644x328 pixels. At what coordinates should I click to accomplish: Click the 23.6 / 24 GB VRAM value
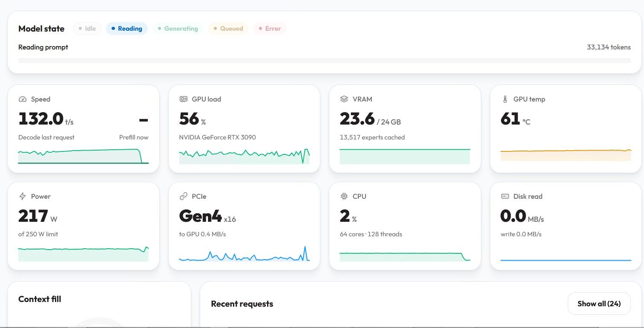click(x=370, y=119)
